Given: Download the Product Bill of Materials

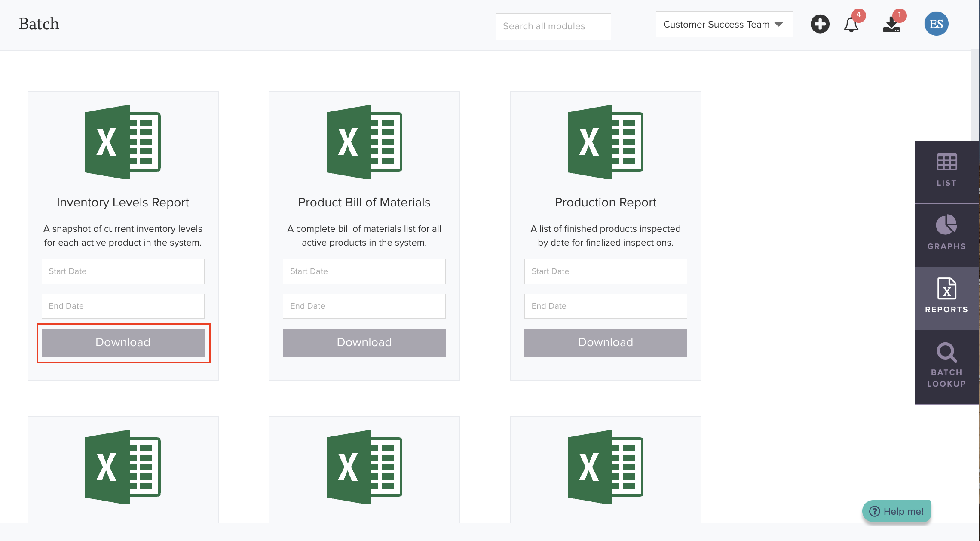Looking at the screenshot, I should click(364, 342).
